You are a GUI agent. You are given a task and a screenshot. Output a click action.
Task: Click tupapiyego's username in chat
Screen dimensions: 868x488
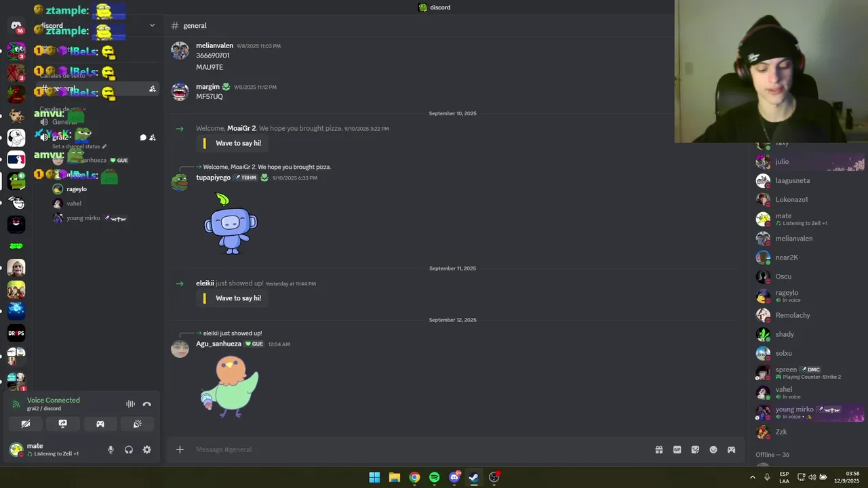point(213,178)
